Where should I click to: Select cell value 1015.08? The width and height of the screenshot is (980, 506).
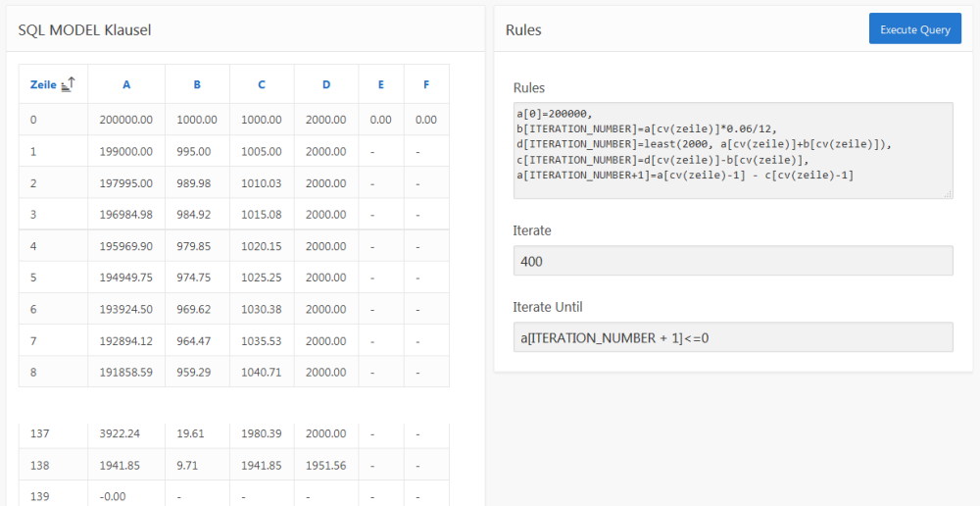pos(262,215)
